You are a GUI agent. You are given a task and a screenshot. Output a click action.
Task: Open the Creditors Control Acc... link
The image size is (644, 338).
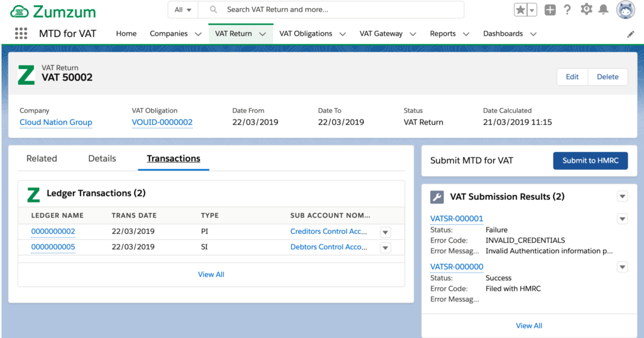click(328, 231)
